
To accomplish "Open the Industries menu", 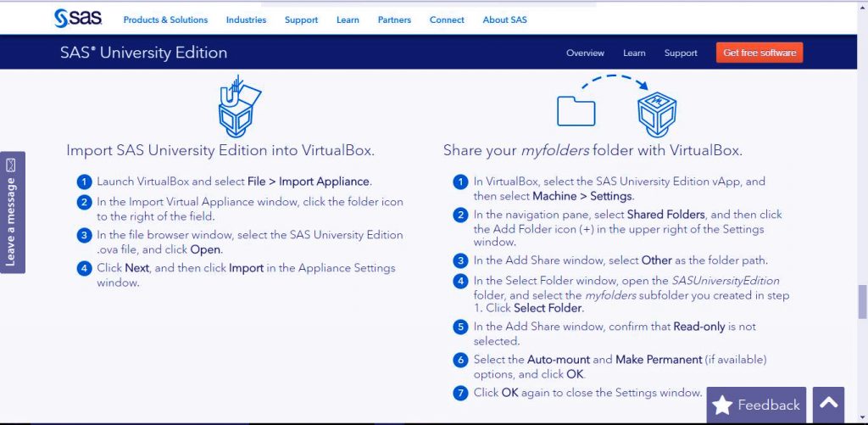I will click(x=246, y=20).
